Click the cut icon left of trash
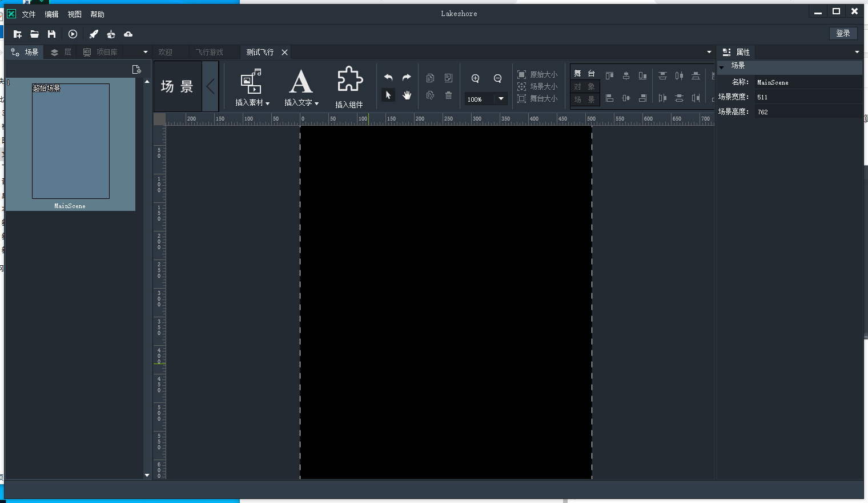Image resolution: width=868 pixels, height=503 pixels. tap(430, 95)
